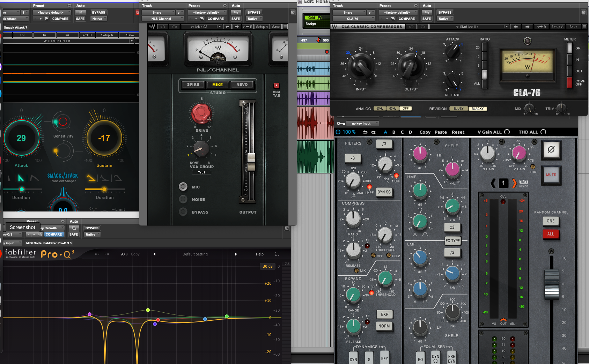Load the previous preset in the CLA-76 toolbar

point(516,27)
